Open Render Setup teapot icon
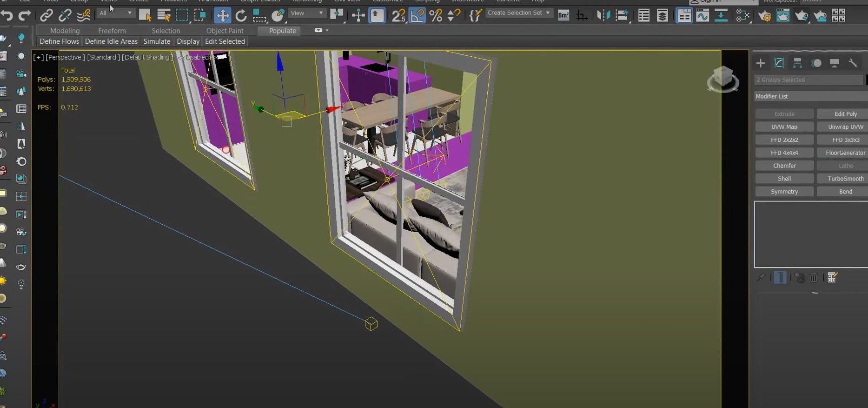The height and width of the screenshot is (408, 868). coord(764,16)
